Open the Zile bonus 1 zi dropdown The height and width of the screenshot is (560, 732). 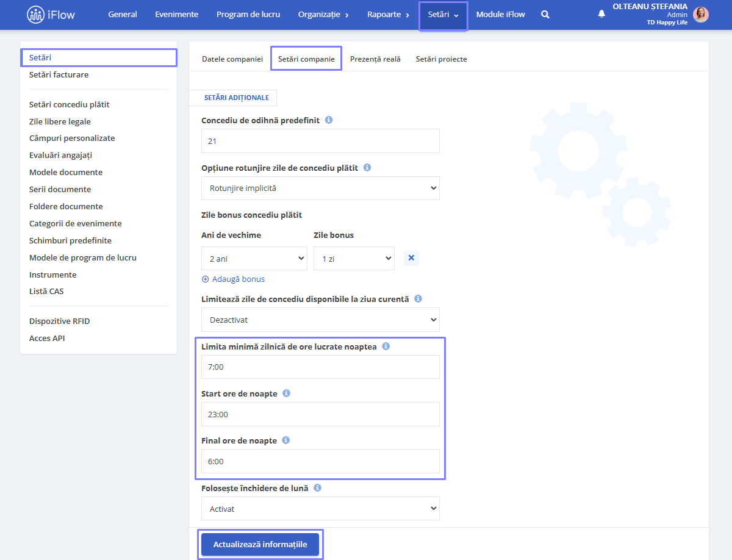(x=354, y=259)
